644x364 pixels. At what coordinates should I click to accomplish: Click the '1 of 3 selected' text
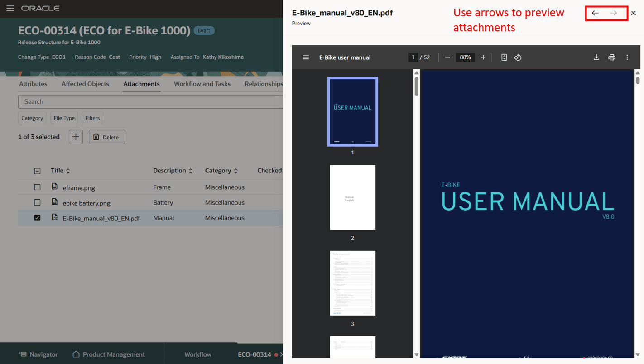pyautogui.click(x=39, y=137)
